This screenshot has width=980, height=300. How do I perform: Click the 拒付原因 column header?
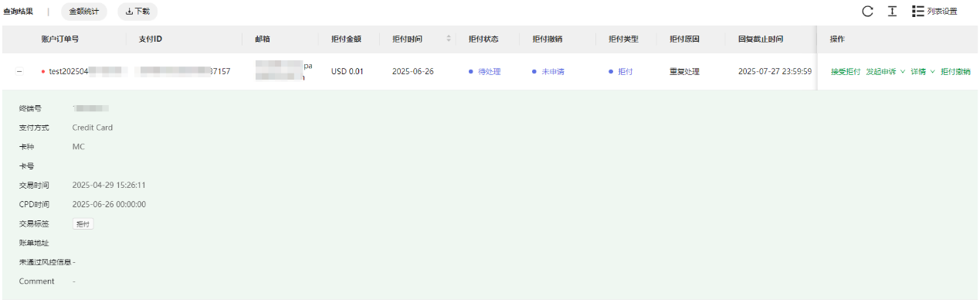coord(684,39)
